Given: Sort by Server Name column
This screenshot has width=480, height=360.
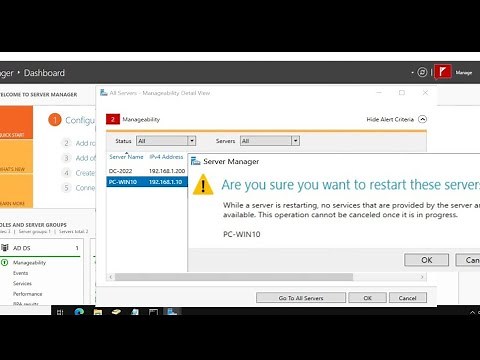Looking at the screenshot, I should coord(126,157).
